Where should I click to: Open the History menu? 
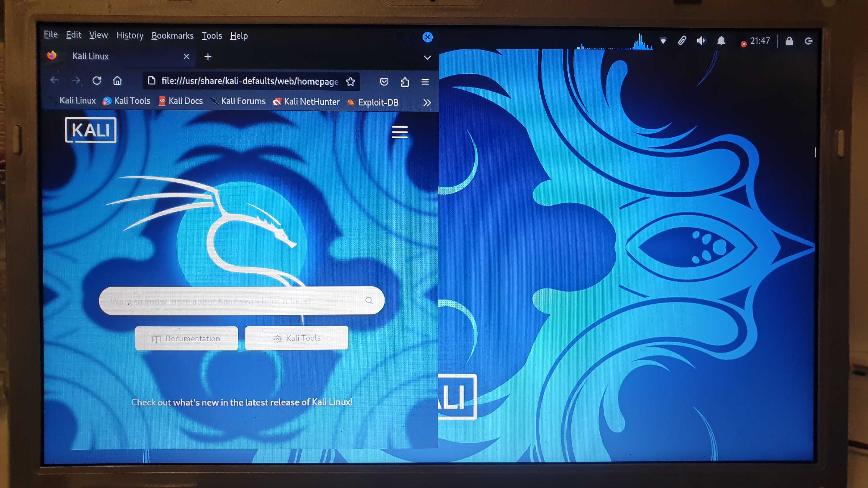(x=130, y=35)
